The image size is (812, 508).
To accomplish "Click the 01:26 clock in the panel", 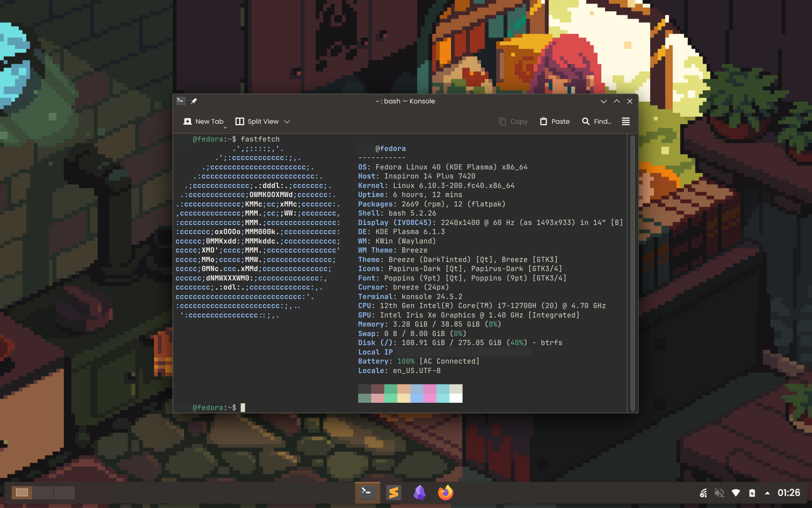I will pos(789,493).
